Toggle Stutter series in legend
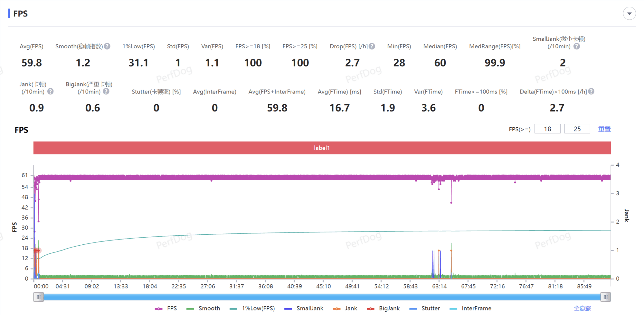Viewport: 644px width, 315px height. tap(424, 309)
